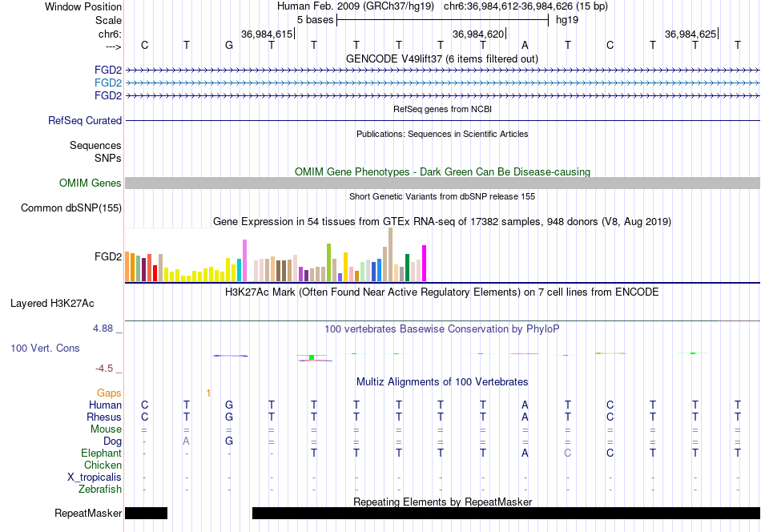
Task: Open Repeating Elements by RepeatMasker title
Action: click(x=442, y=502)
